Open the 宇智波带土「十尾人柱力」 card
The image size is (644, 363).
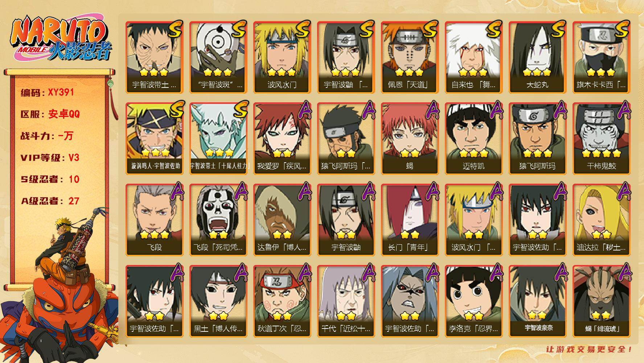tap(218, 139)
